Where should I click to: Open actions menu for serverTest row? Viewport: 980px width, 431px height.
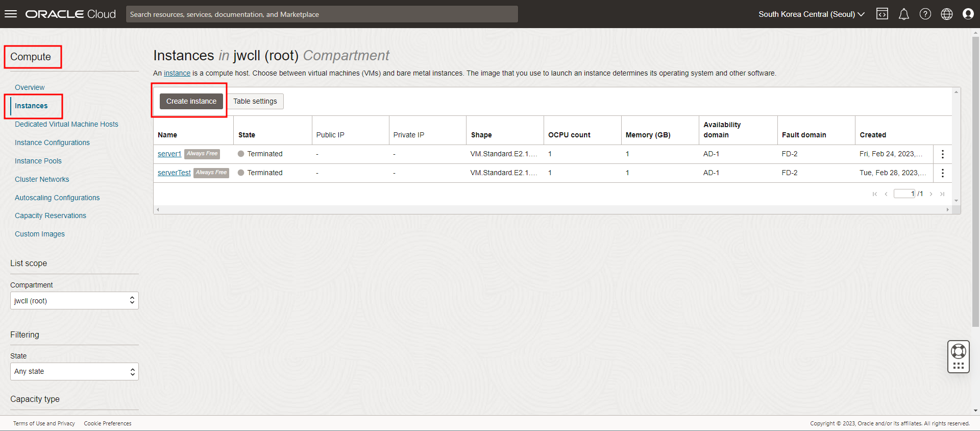pos(942,173)
